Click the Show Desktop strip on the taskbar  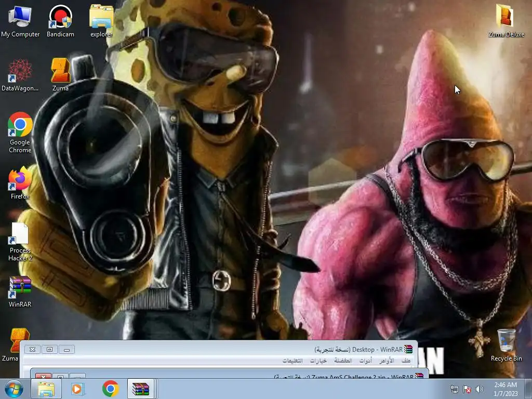pos(528,389)
